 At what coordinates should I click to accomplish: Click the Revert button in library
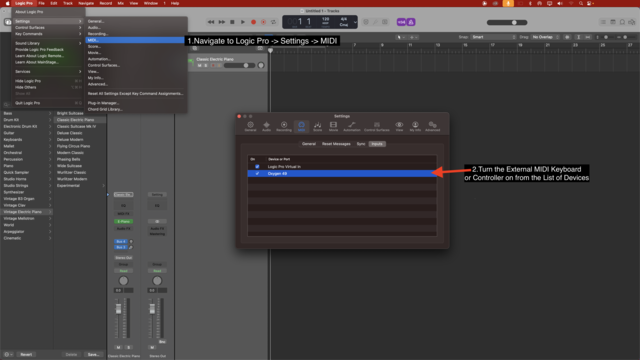[26, 354]
